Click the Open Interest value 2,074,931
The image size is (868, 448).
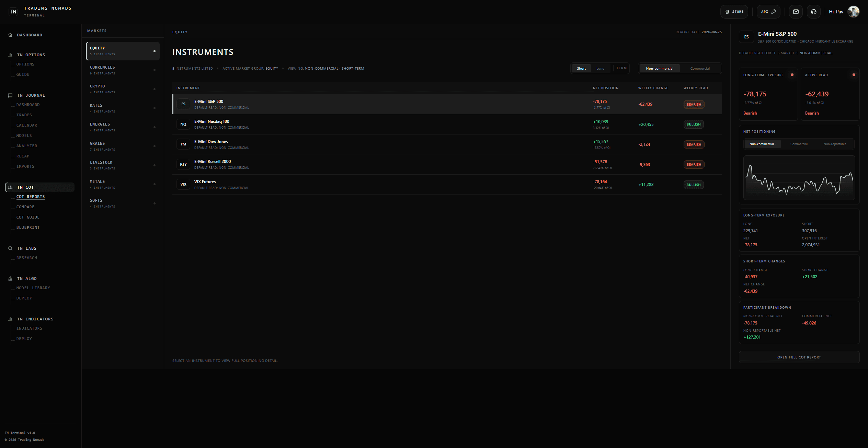tap(811, 245)
